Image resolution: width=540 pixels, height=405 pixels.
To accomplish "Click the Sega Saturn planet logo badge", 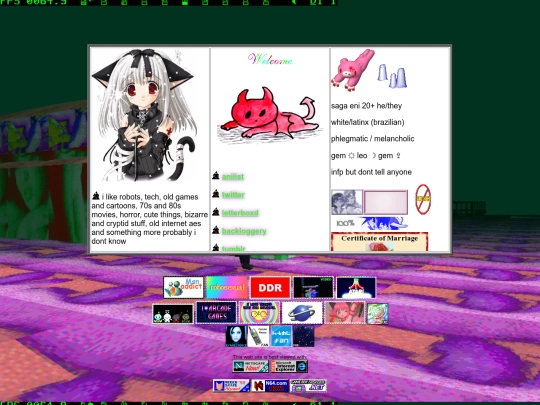I will 302,313.
